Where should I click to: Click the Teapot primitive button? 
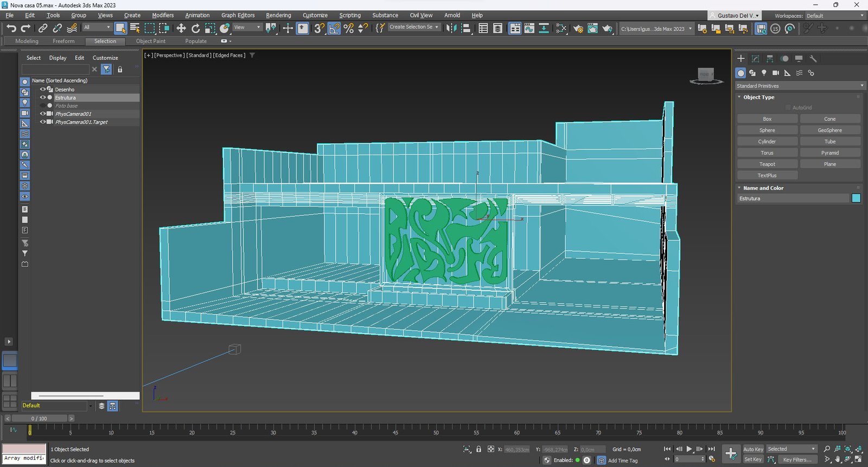[767, 164]
